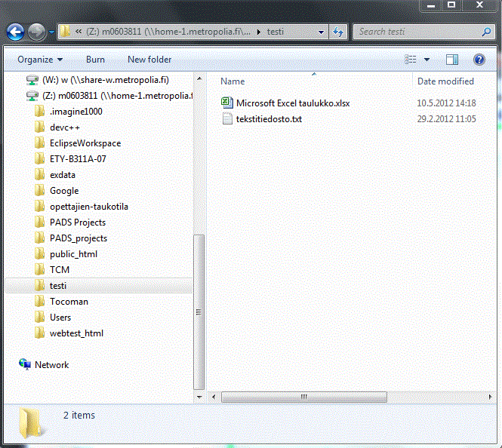Click folder icon next to devc++

click(x=39, y=127)
